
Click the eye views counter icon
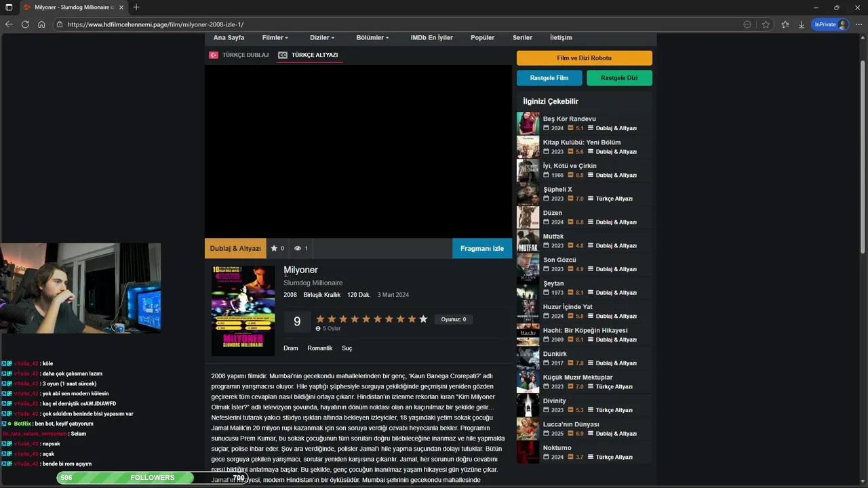click(x=297, y=249)
